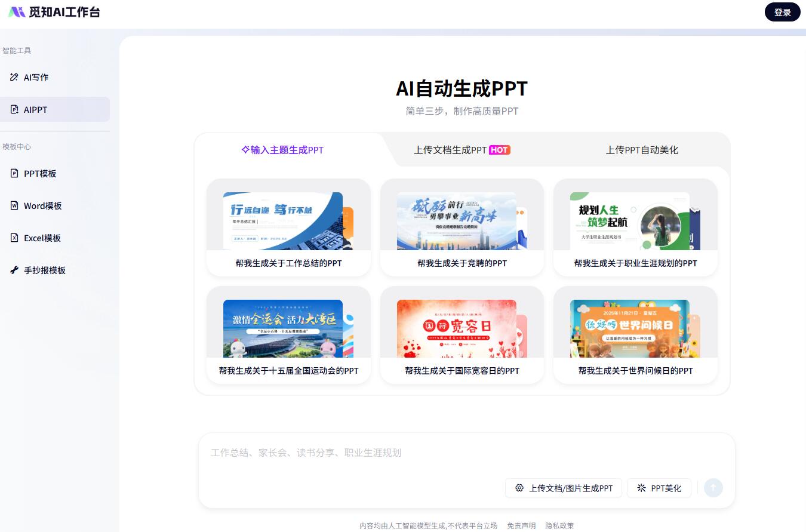
Task: Click the Word模板 document icon
Action: [14, 205]
